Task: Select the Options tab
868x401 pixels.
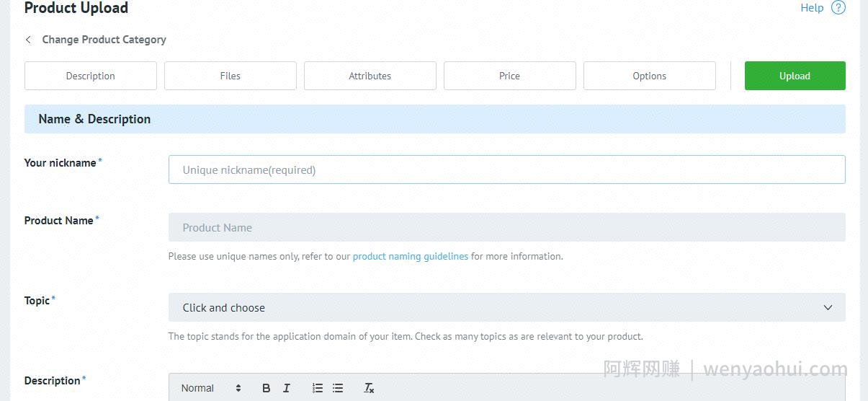Action: [650, 76]
